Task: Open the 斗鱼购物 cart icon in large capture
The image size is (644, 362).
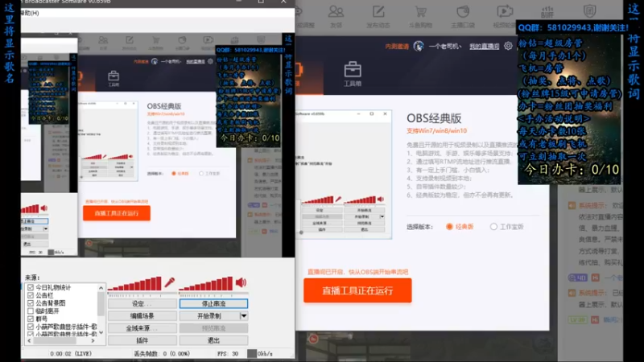Action: coord(420,11)
